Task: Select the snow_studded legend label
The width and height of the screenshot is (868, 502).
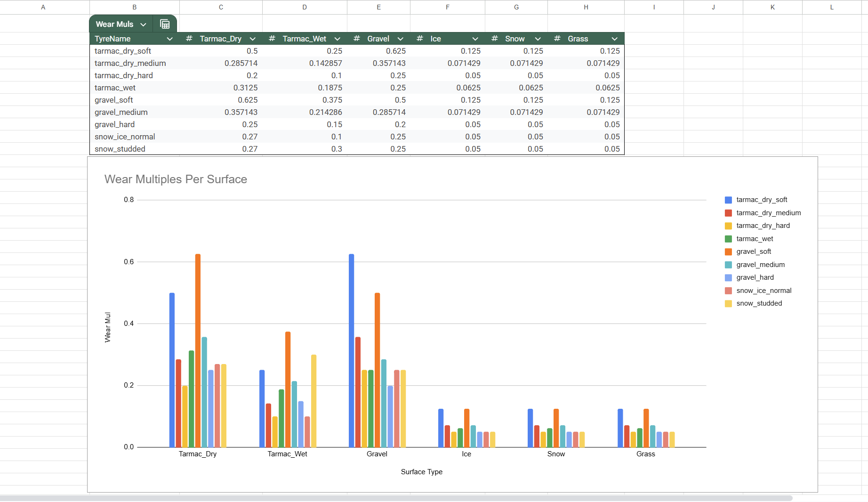Action: (759, 303)
